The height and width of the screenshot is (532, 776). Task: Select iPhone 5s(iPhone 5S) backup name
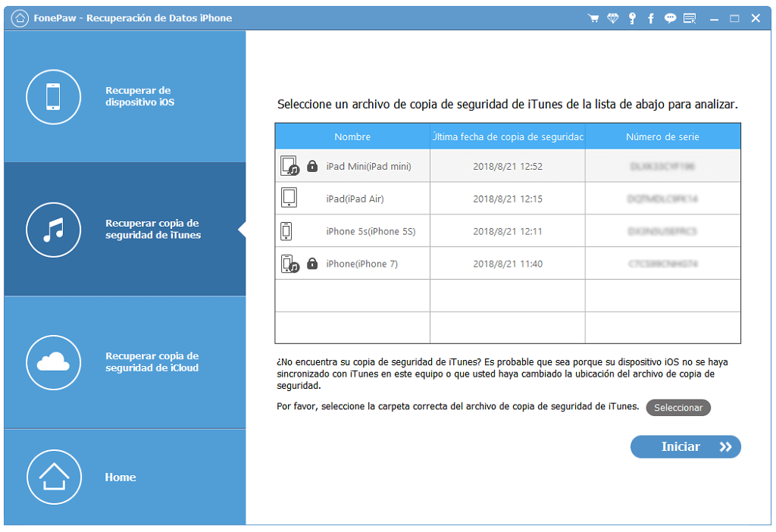pyautogui.click(x=371, y=232)
